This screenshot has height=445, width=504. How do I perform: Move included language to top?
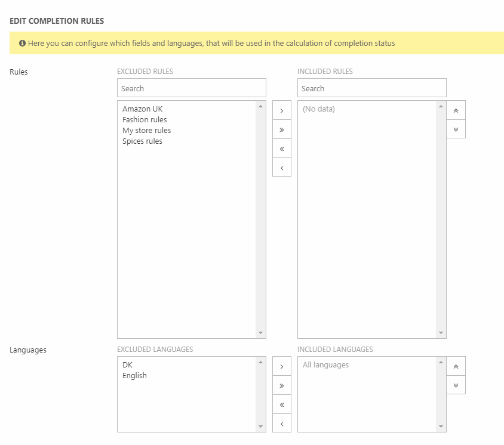pyautogui.click(x=456, y=366)
